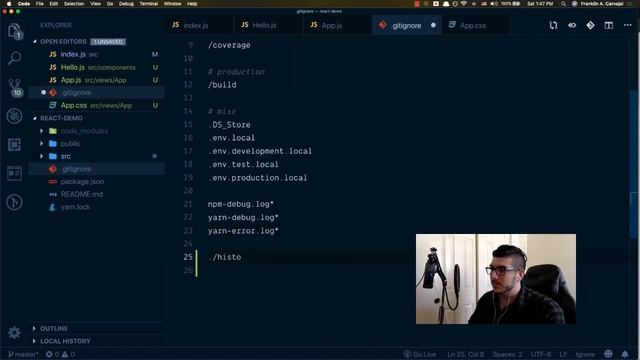Click the compare changes icon in editor toolbar

coord(553,25)
